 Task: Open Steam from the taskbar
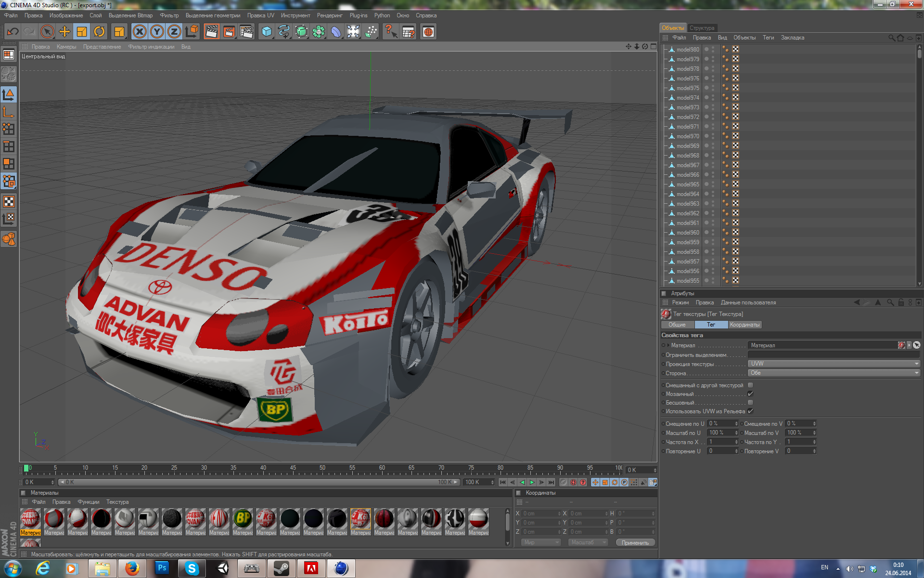click(281, 568)
